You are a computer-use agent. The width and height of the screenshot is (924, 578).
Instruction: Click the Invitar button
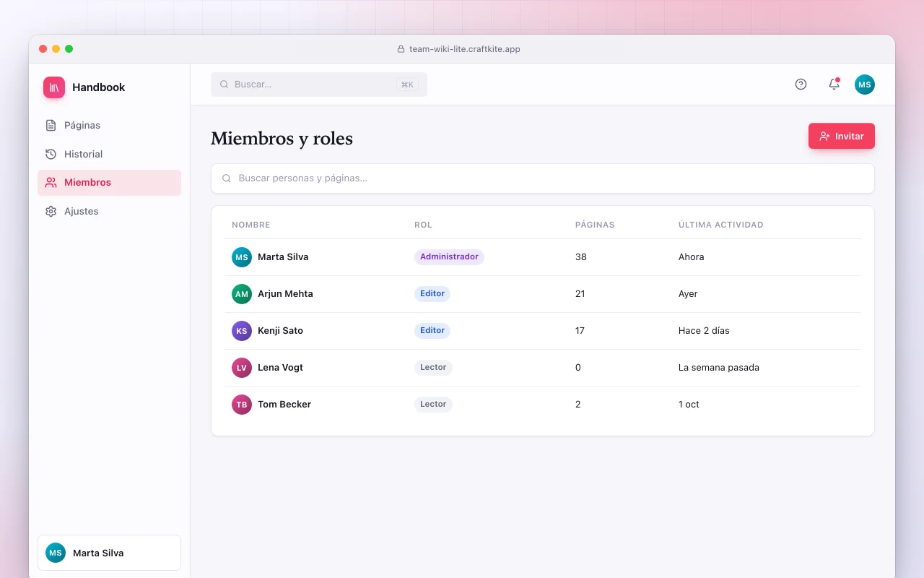point(842,136)
